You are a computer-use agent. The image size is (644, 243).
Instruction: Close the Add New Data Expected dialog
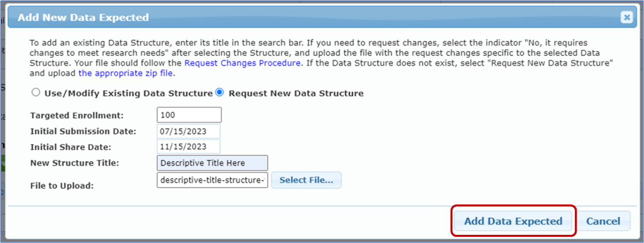coord(626,18)
